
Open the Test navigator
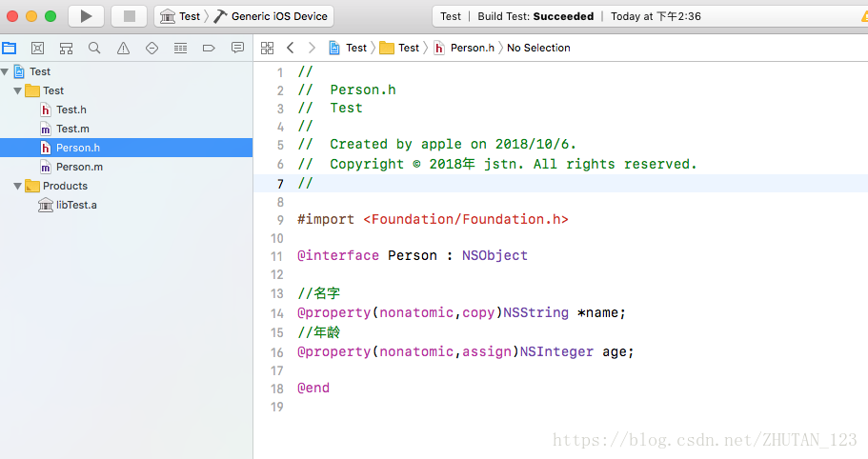(x=151, y=49)
